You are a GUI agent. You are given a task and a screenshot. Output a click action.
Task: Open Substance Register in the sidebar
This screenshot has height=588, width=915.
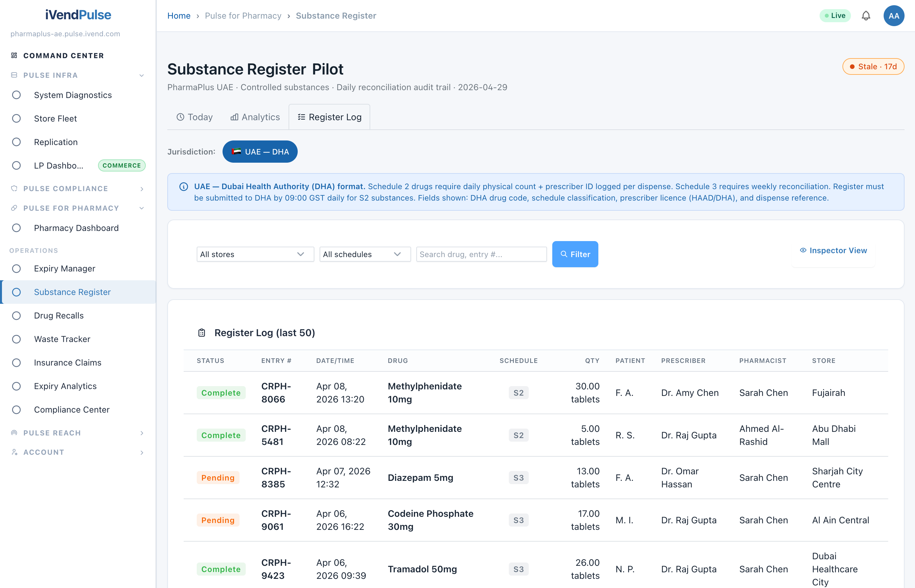[x=78, y=292]
